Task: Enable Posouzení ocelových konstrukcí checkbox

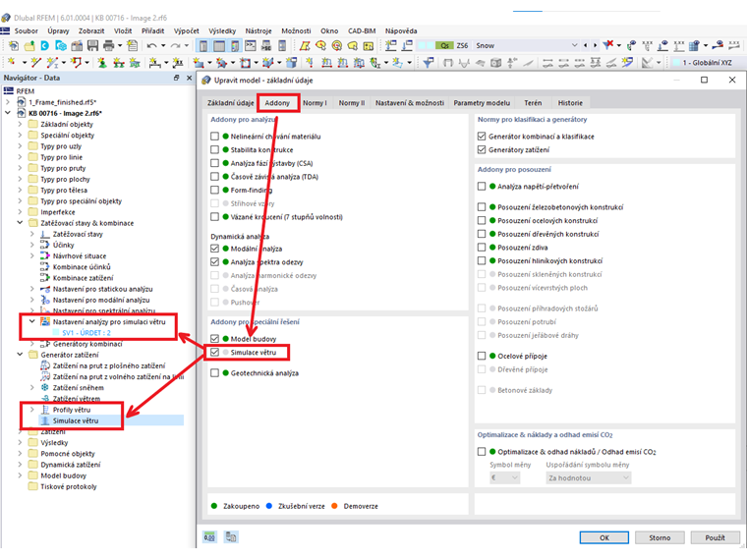Action: (x=482, y=220)
